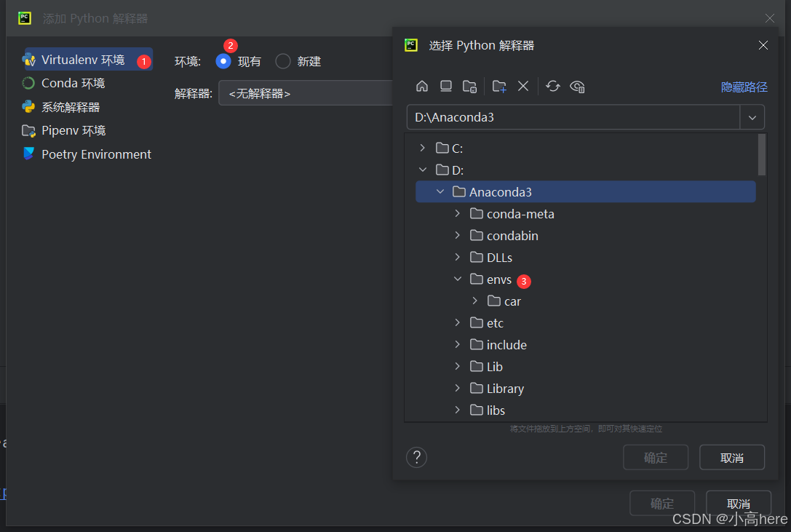Click the help question mark button
The width and height of the screenshot is (791, 532).
[417, 457]
